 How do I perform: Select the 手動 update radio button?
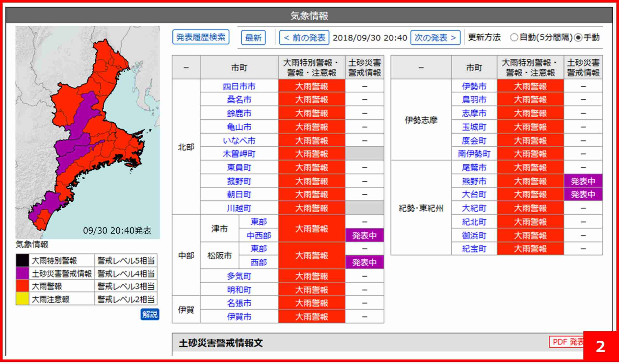578,38
